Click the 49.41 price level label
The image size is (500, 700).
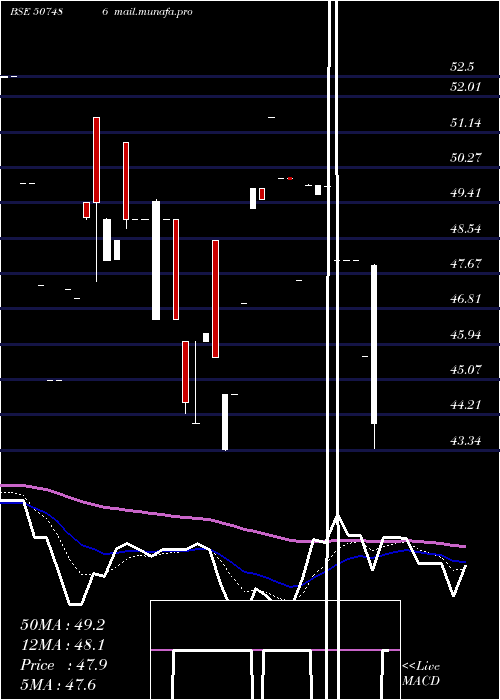[466, 193]
